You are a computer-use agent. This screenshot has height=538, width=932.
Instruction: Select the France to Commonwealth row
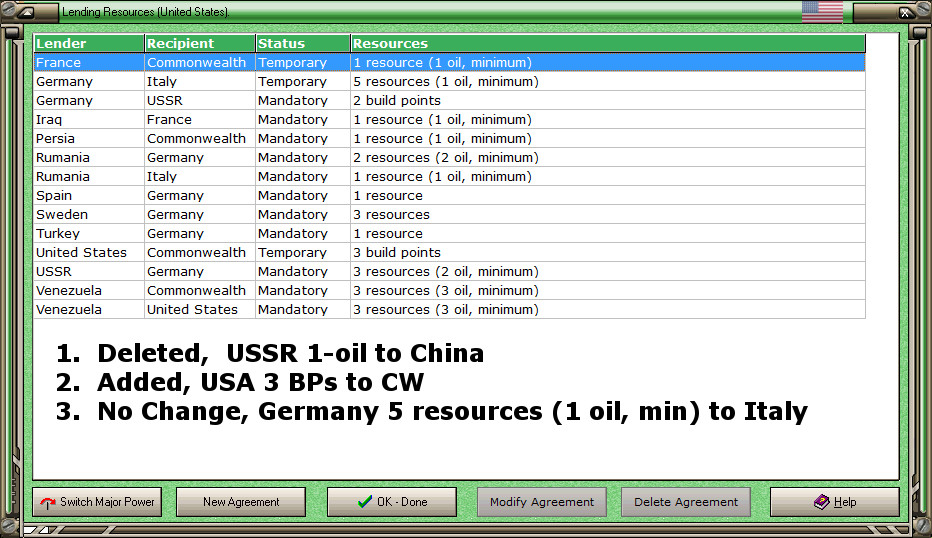pos(449,62)
